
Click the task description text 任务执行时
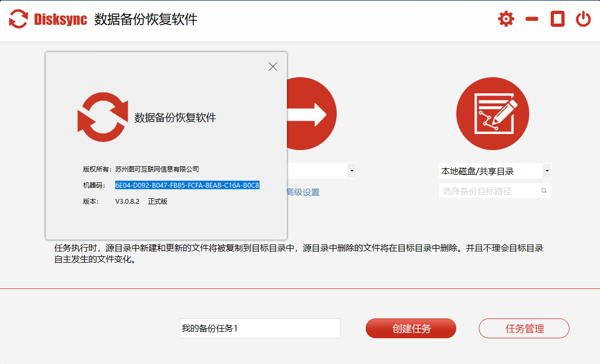point(299,254)
